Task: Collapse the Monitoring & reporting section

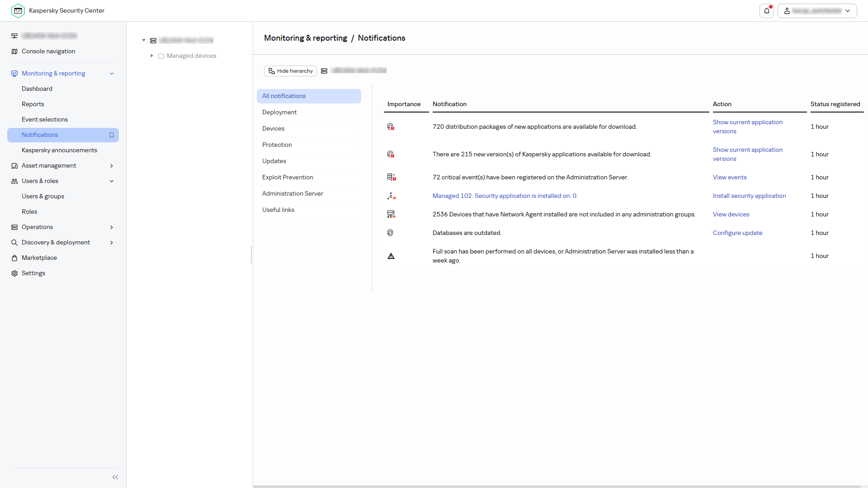Action: point(112,74)
